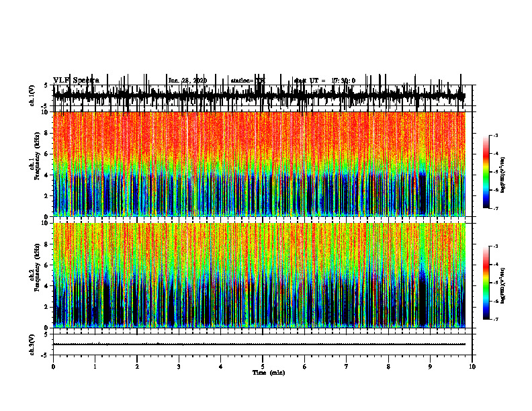Click the time axis tick label 7
The image size is (532, 411).
coord(347,367)
